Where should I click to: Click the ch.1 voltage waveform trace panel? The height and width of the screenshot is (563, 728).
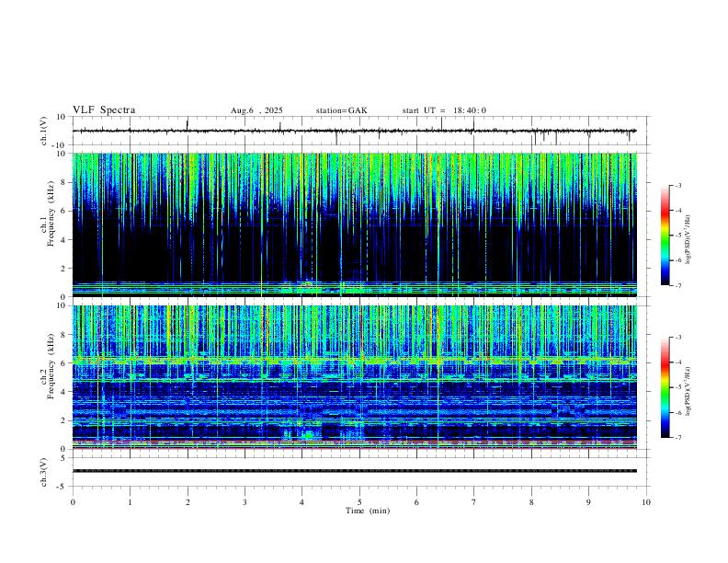[x=361, y=131]
